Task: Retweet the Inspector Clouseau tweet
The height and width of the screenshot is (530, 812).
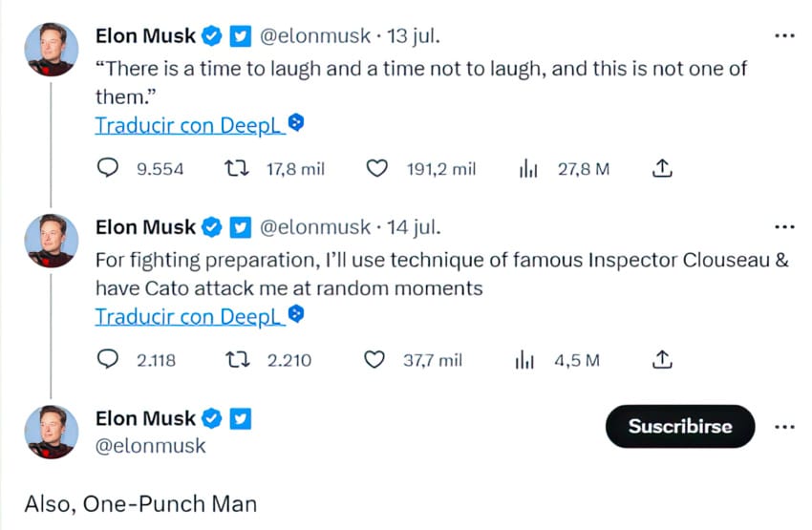Action: (232, 360)
